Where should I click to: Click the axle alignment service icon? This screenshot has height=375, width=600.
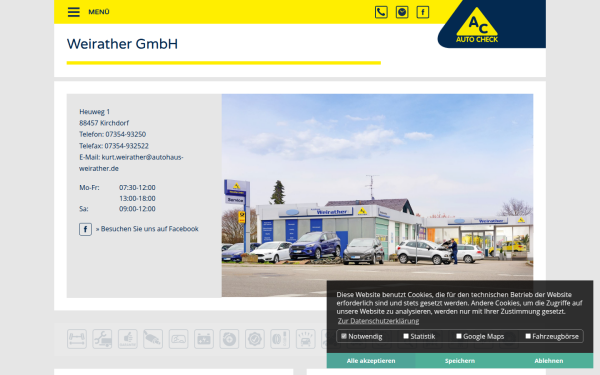[x=77, y=339]
